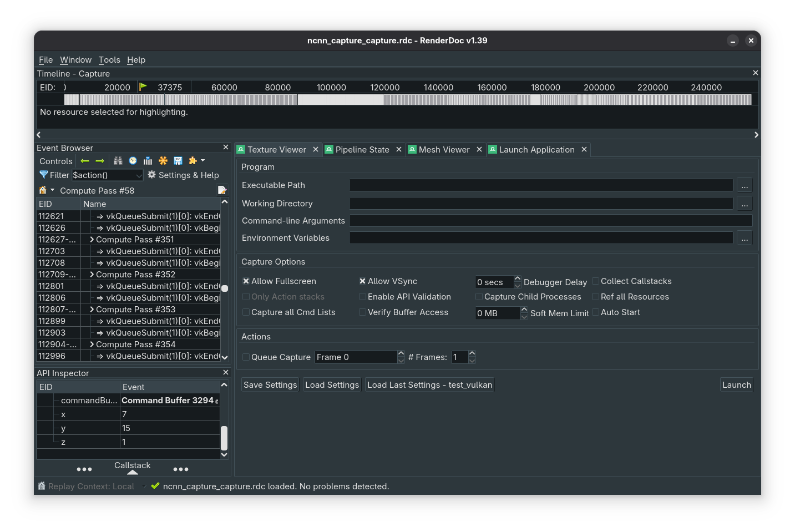The height and width of the screenshot is (532, 795).
Task: Close the Texture Viewer tab
Action: [x=316, y=149]
